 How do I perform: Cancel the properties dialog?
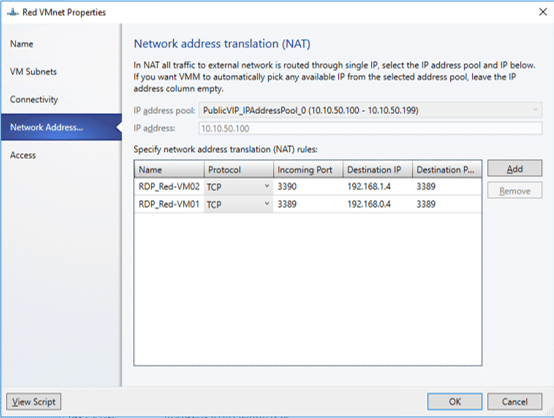pyautogui.click(x=514, y=402)
